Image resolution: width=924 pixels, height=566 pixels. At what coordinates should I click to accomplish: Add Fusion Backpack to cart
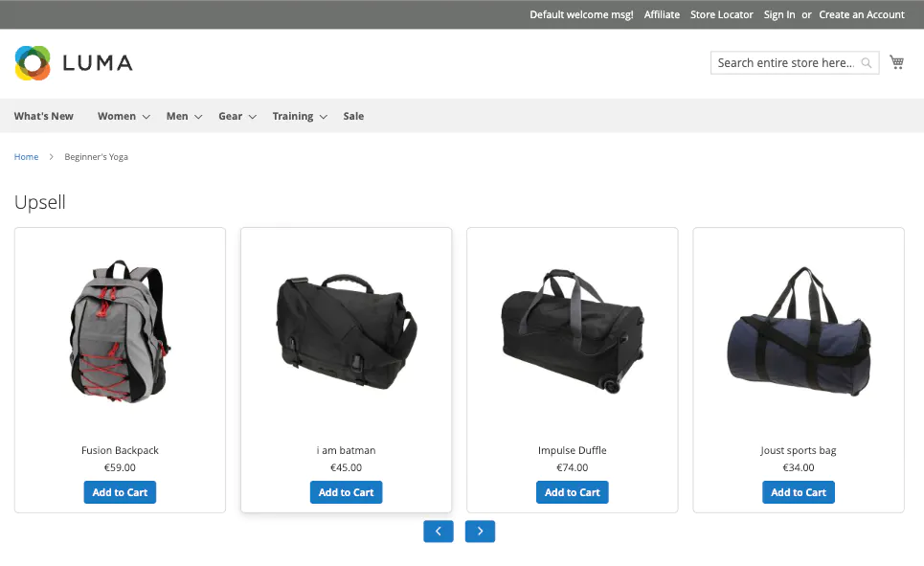click(120, 492)
